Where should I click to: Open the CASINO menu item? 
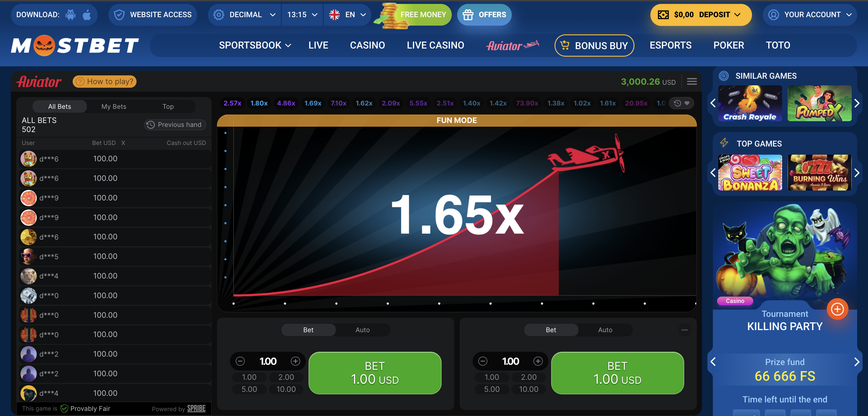click(x=367, y=45)
